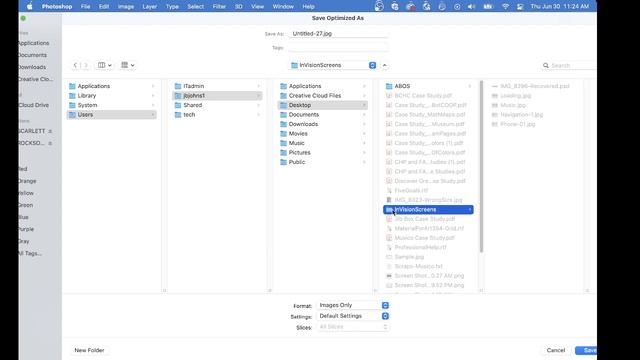Select the jbjohns1 user folder
This screenshot has height=360, width=640.
[x=217, y=96]
